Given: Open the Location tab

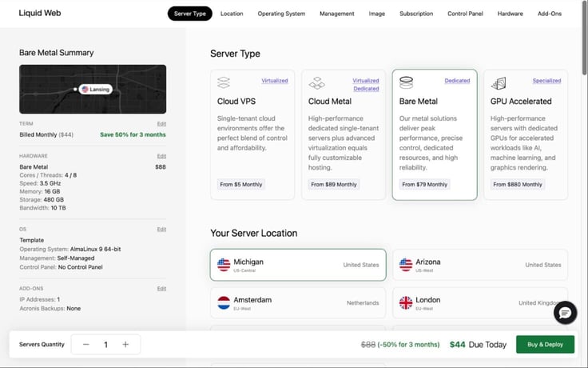Looking at the screenshot, I should tap(232, 14).
